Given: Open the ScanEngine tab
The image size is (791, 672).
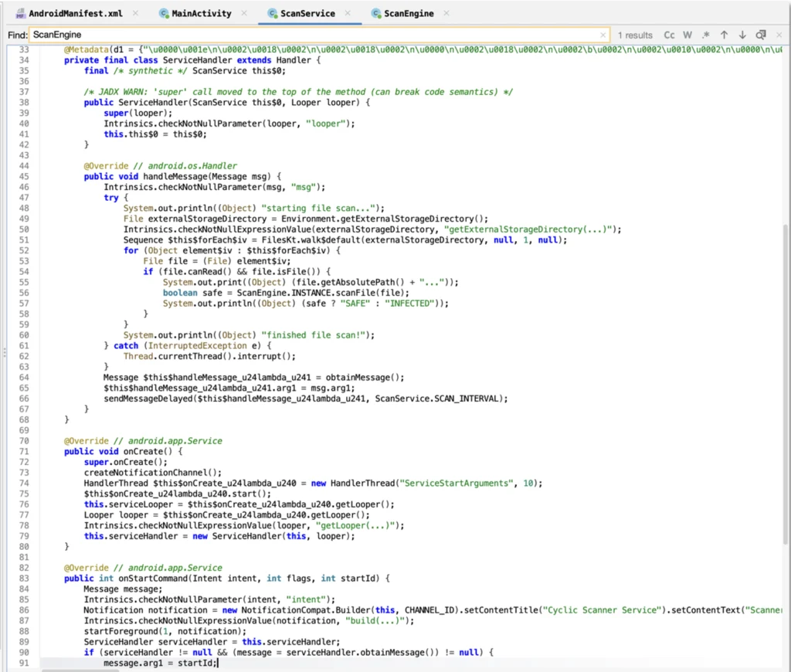Looking at the screenshot, I should click(408, 13).
